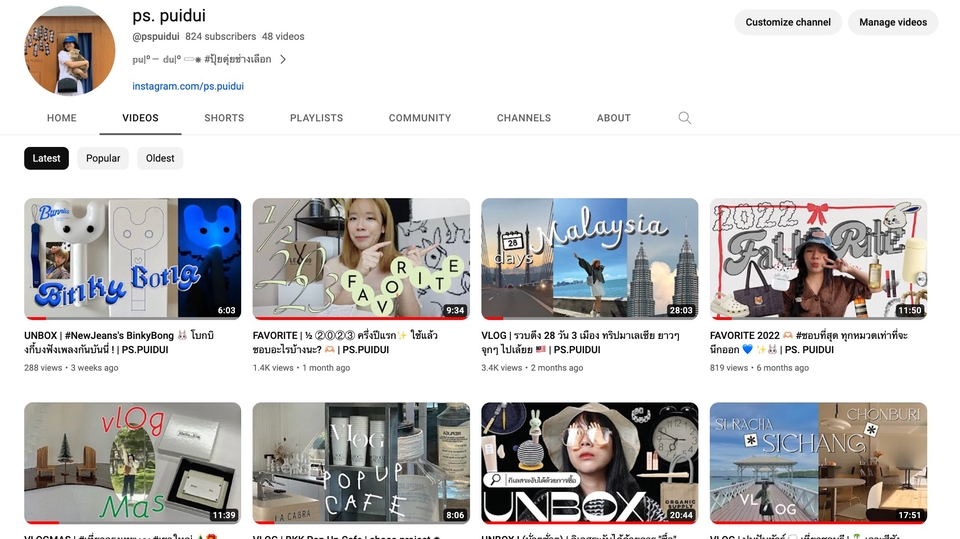Click the 6:03 duration badge
Screen dimensions: 960x539
[227, 311]
